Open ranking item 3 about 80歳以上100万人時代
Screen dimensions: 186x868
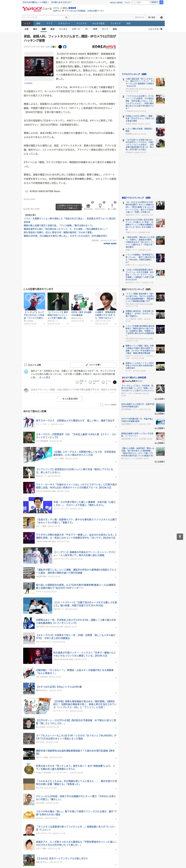[x=140, y=119]
